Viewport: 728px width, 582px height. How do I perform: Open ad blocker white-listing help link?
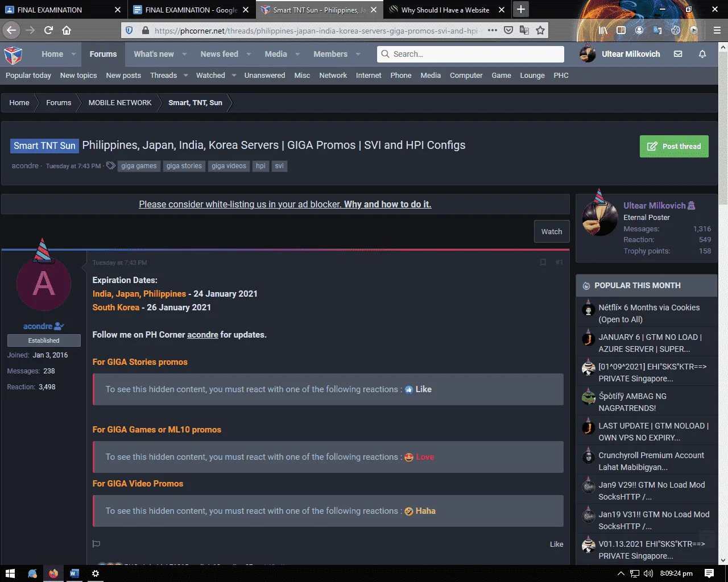click(388, 204)
